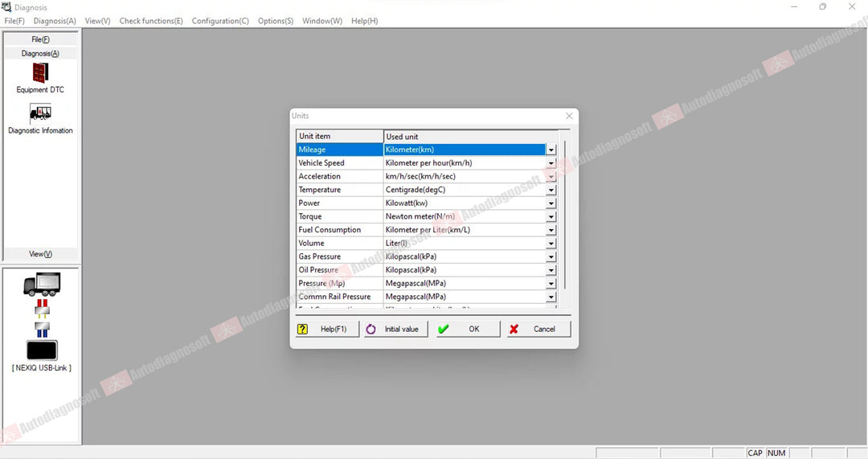
Task: Select the Fuel Consumption row
Action: 426,230
